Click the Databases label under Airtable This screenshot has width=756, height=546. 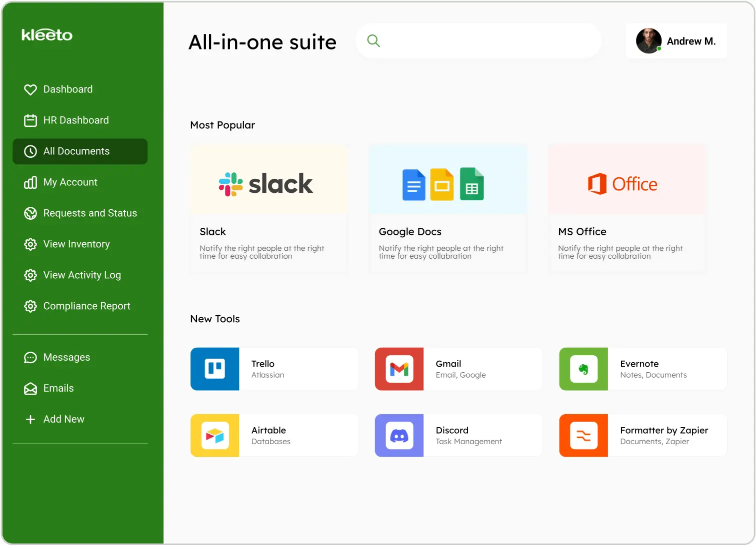(271, 442)
